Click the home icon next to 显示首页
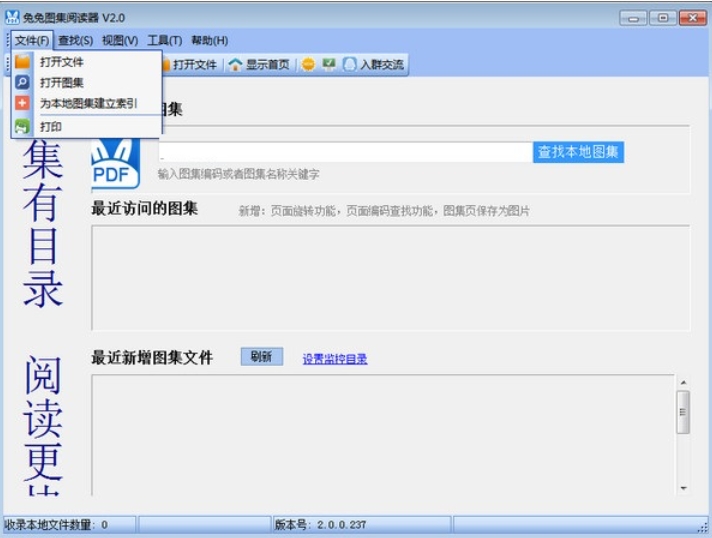 pos(235,64)
